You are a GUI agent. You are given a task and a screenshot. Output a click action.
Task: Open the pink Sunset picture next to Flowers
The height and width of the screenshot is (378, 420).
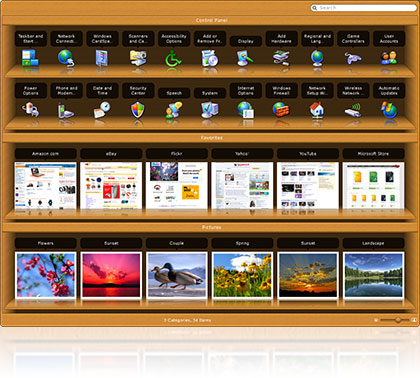coord(111,275)
